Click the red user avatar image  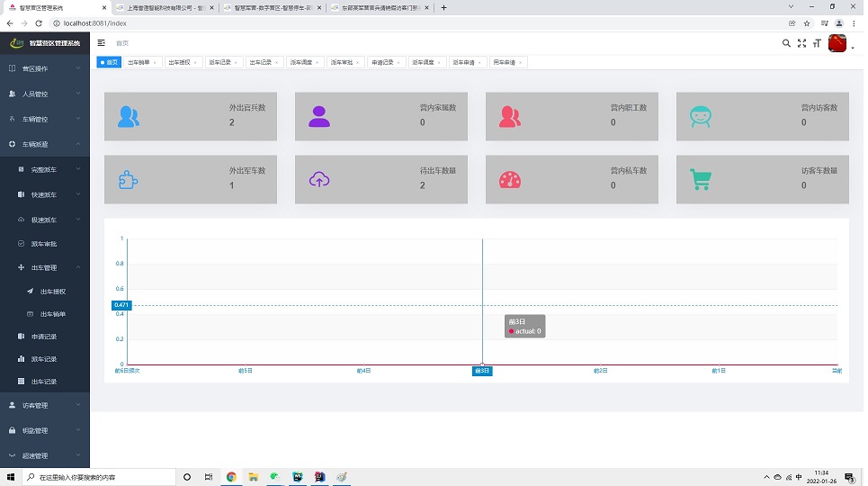point(837,43)
